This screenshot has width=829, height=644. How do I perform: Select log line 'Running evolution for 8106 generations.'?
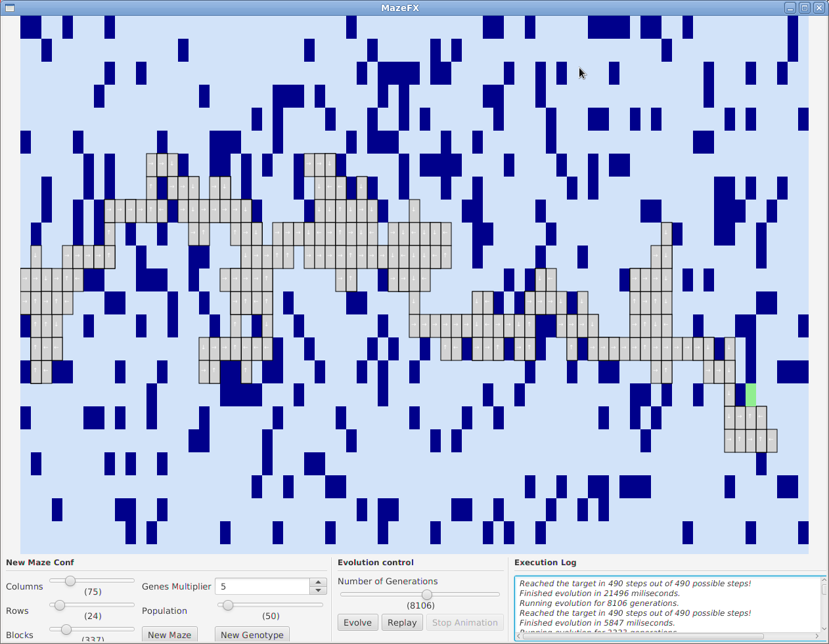tap(598, 603)
